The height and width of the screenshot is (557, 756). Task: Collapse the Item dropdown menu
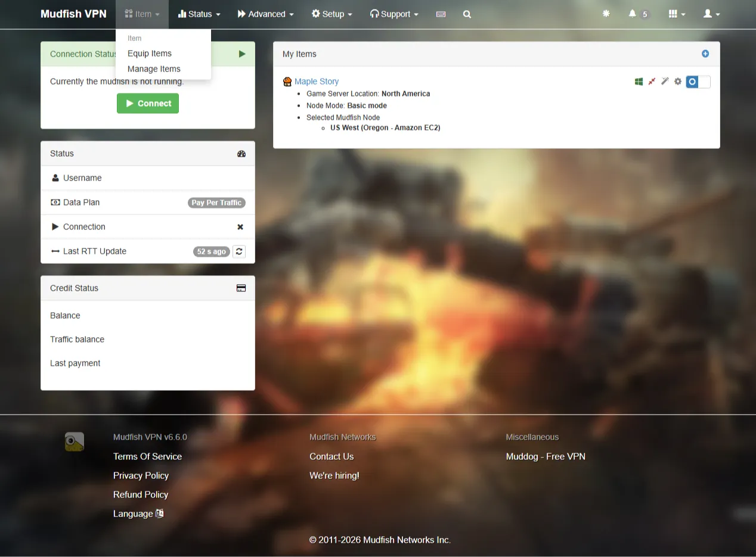point(142,14)
